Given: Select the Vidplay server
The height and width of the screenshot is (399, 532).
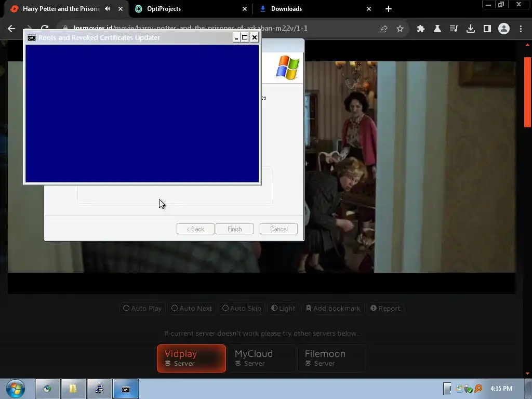Looking at the screenshot, I should coord(191,358).
